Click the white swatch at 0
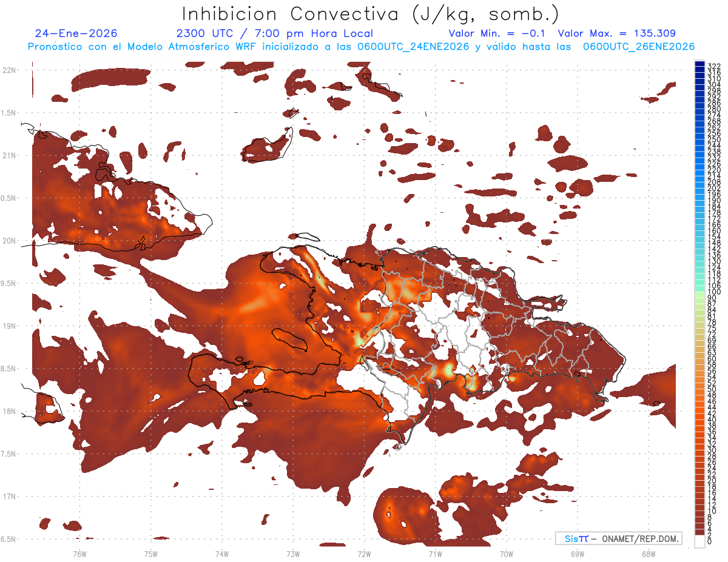Viewport: 728px width, 562px height. (x=700, y=543)
